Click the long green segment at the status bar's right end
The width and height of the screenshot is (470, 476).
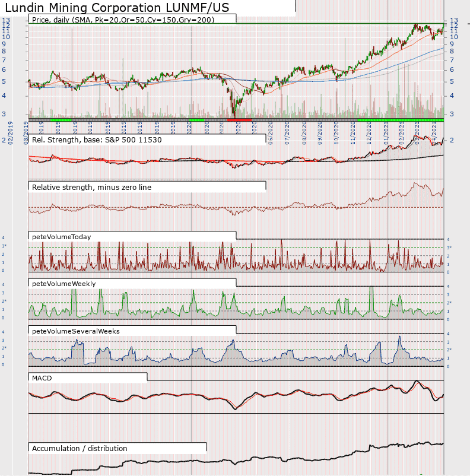(401, 120)
